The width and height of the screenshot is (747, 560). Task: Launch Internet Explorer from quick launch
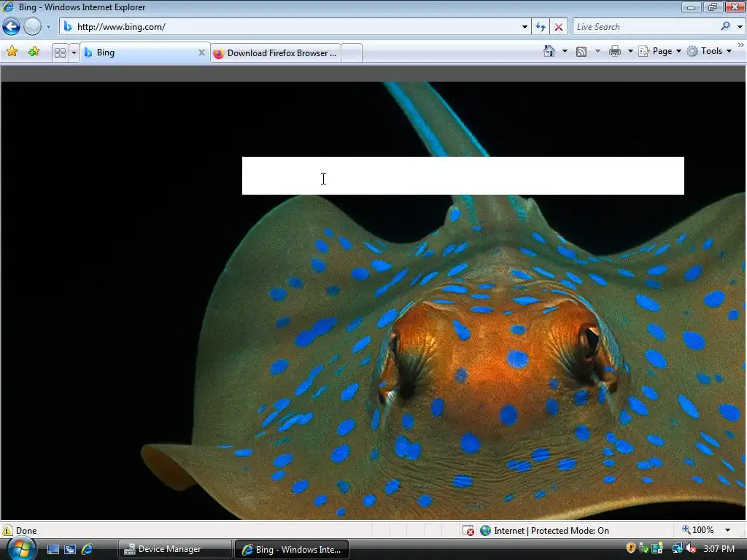(88, 550)
